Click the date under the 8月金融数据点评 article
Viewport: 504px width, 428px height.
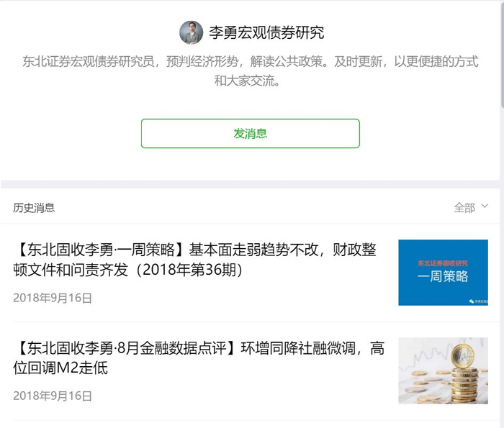[53, 396]
